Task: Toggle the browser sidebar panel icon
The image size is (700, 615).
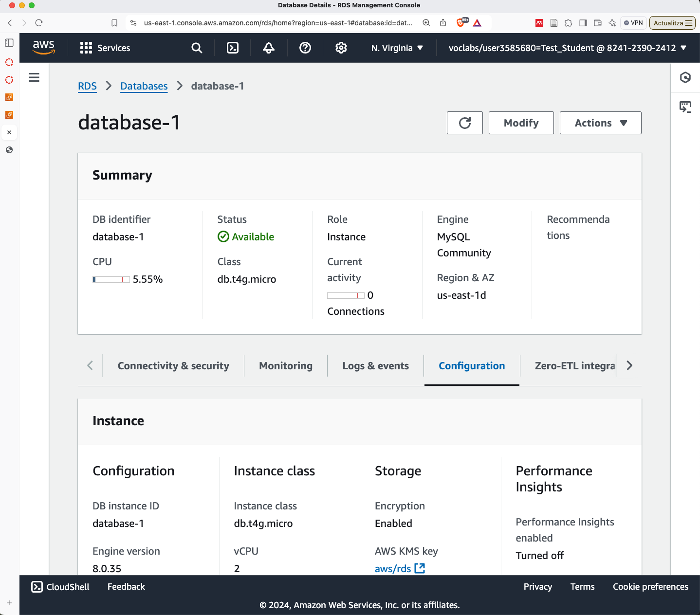Action: click(583, 23)
